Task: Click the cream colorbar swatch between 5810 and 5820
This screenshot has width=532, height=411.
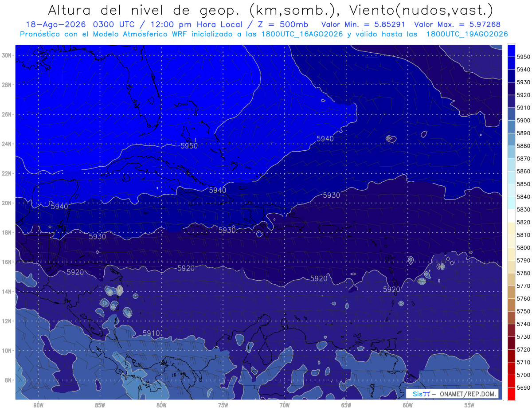Action: coord(511,229)
